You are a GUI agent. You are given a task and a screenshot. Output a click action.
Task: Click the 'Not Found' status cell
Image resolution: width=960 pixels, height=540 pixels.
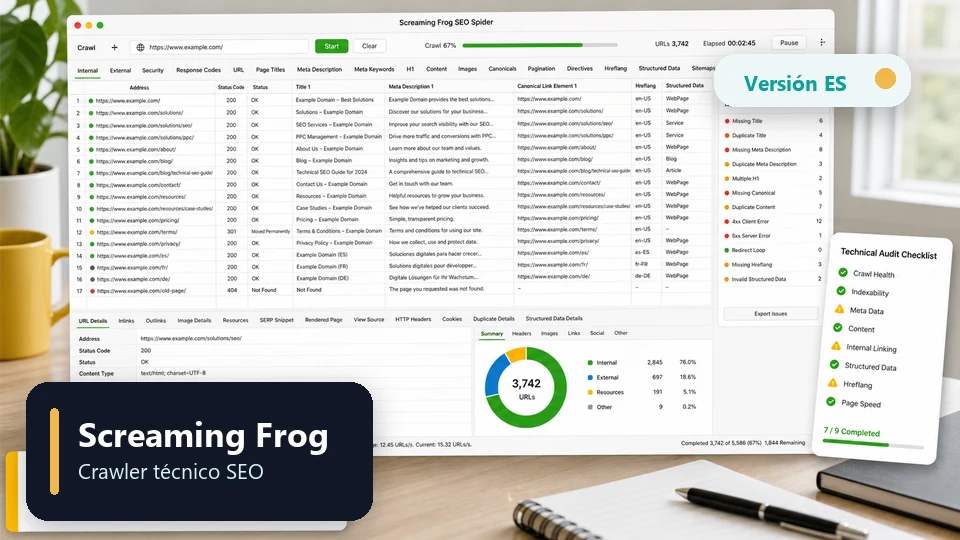click(264, 290)
